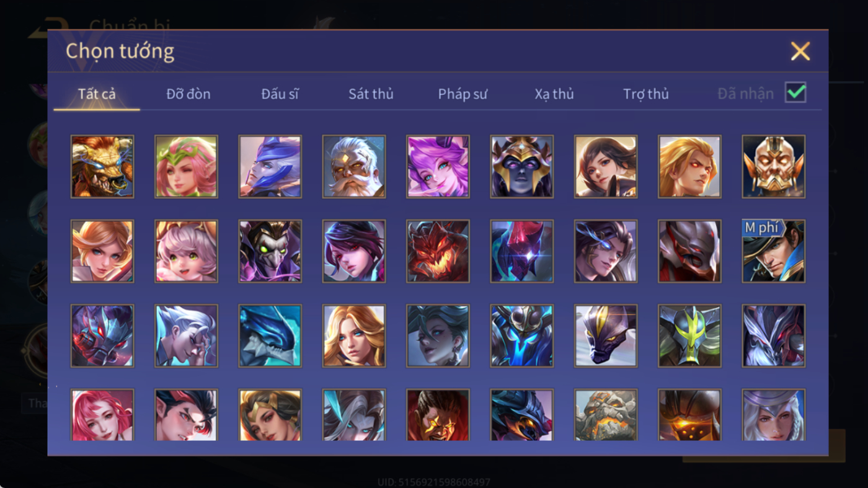The width and height of the screenshot is (868, 488).
Task: Switch to the Xạ thủ tab
Action: pyautogui.click(x=554, y=94)
